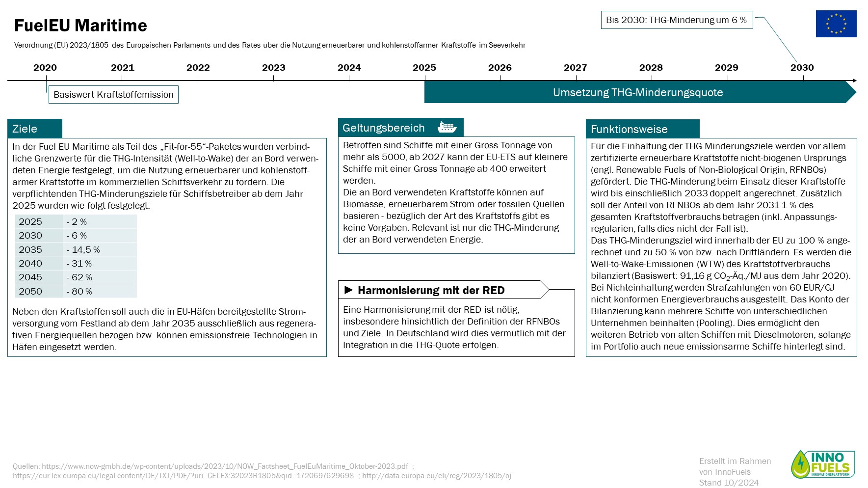
Task: Click the 2025 table row year cell
Action: 39,222
